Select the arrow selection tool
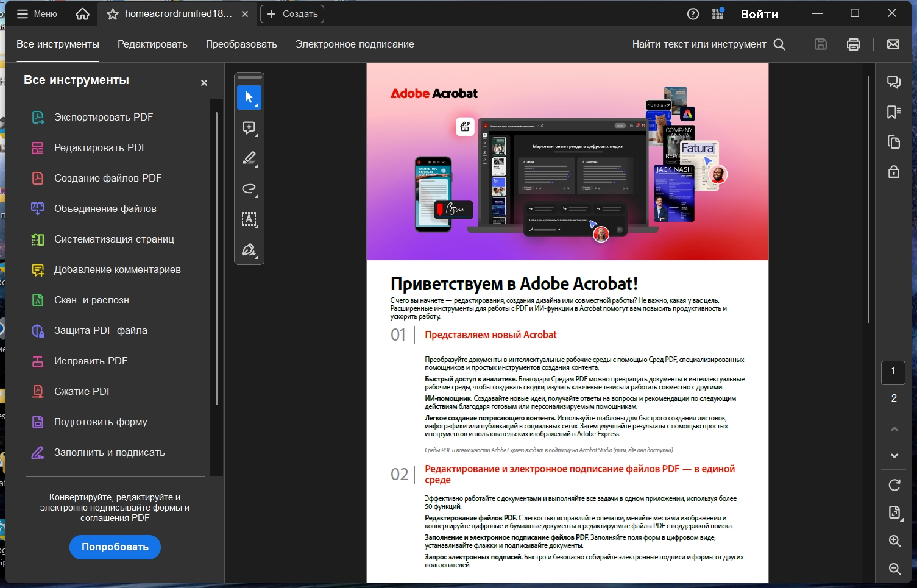 click(249, 97)
